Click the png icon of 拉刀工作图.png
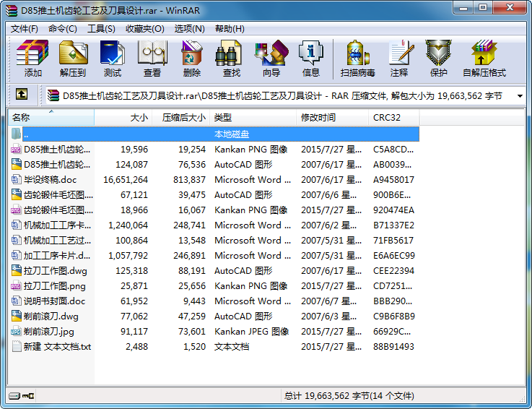This screenshot has height=409, width=532. (x=17, y=286)
